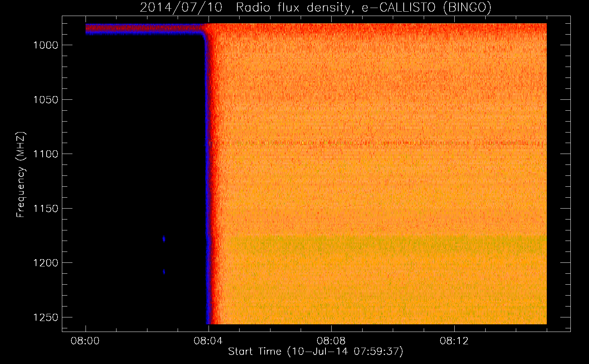Click the 1250 frequency tick label

pyautogui.click(x=46, y=317)
